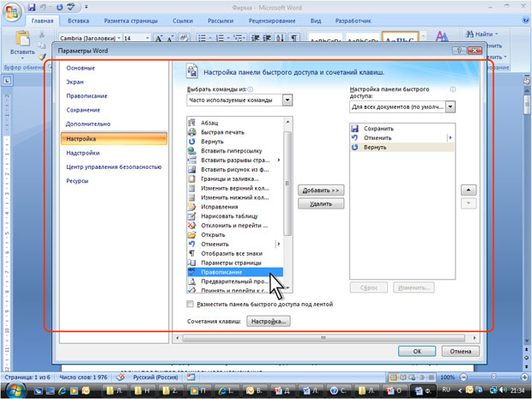Check Разместить панель быстрого доступа под лентой
The image size is (532, 399).
[190, 304]
